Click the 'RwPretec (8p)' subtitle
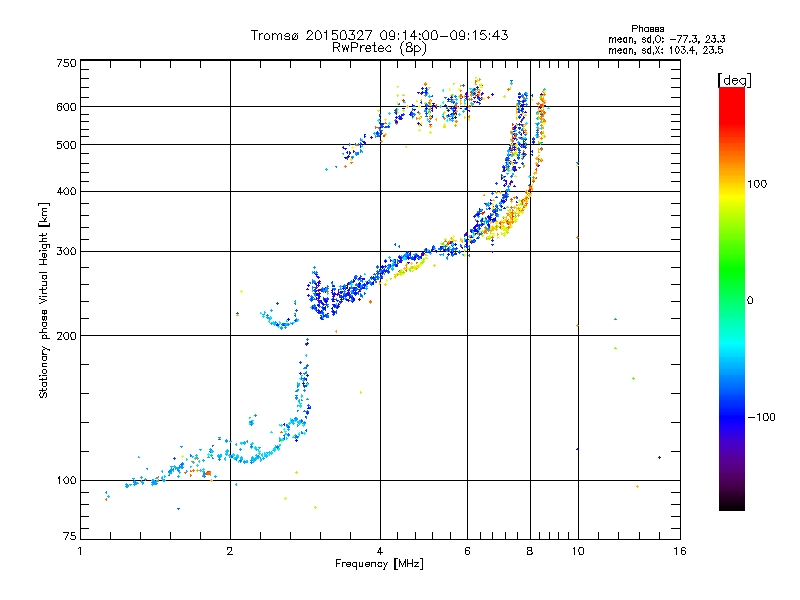The height and width of the screenshot is (600, 800). tap(379, 48)
